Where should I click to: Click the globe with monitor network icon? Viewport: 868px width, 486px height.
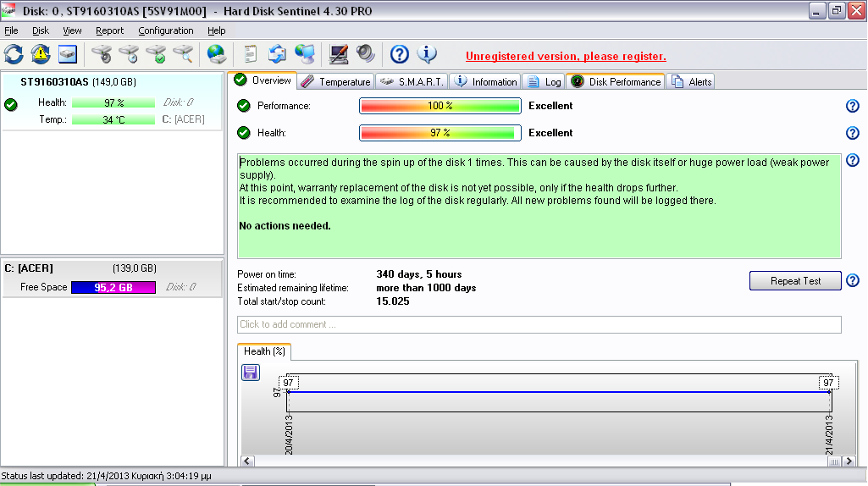pyautogui.click(x=305, y=54)
